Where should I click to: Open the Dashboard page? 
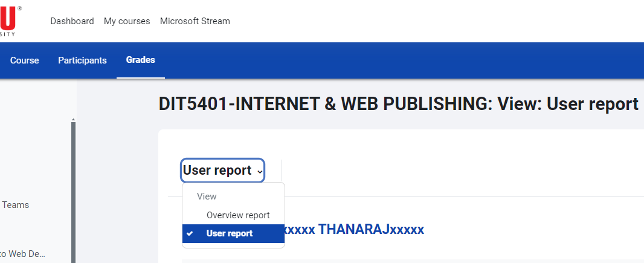[72, 21]
